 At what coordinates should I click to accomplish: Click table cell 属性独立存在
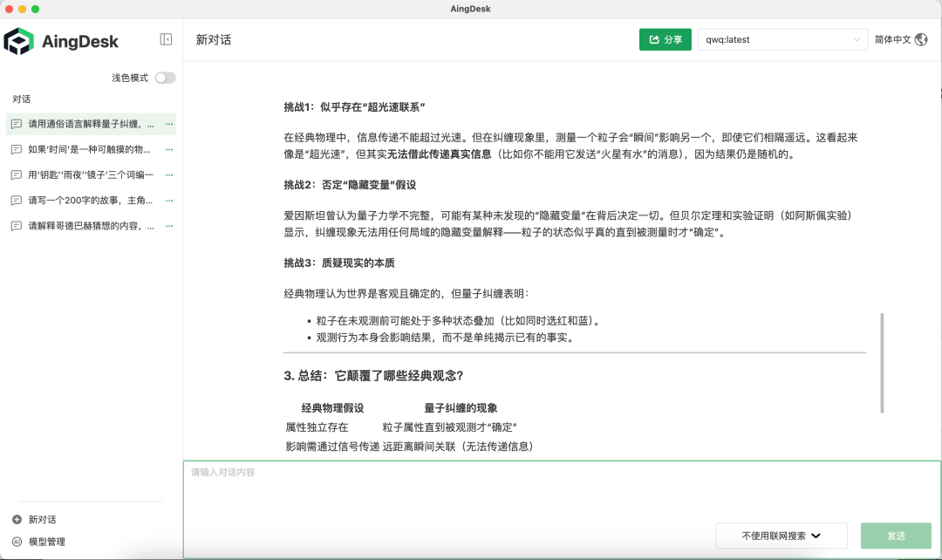[x=317, y=427]
